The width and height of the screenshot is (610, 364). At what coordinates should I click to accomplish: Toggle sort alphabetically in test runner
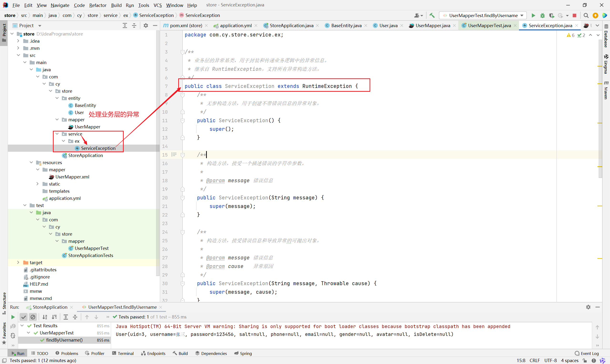(x=45, y=317)
